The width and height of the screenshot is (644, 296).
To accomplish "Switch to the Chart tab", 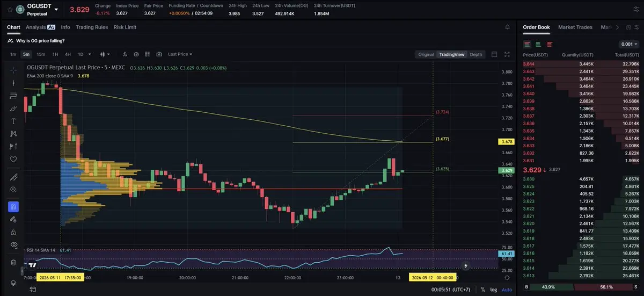I will pos(13,27).
